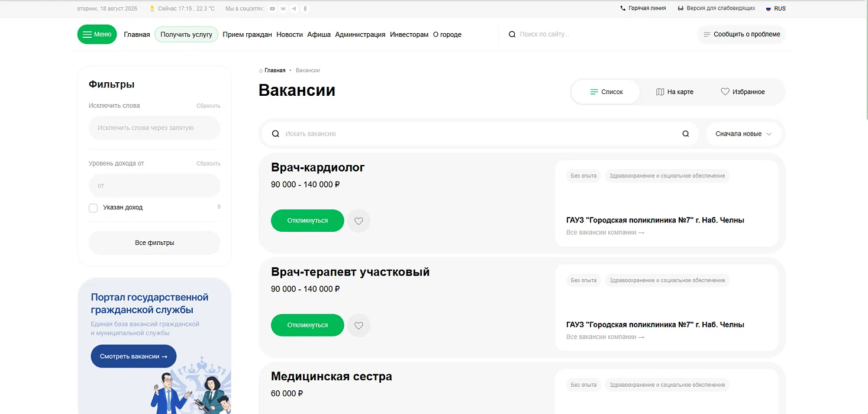Open the Telegram social icon
Image resolution: width=868 pixels, height=414 pixels.
[x=294, y=9]
